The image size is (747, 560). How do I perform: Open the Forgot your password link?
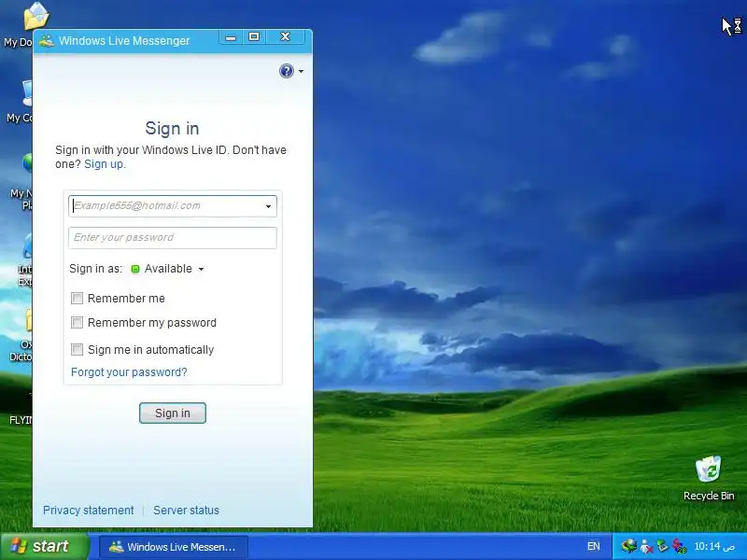(x=129, y=371)
